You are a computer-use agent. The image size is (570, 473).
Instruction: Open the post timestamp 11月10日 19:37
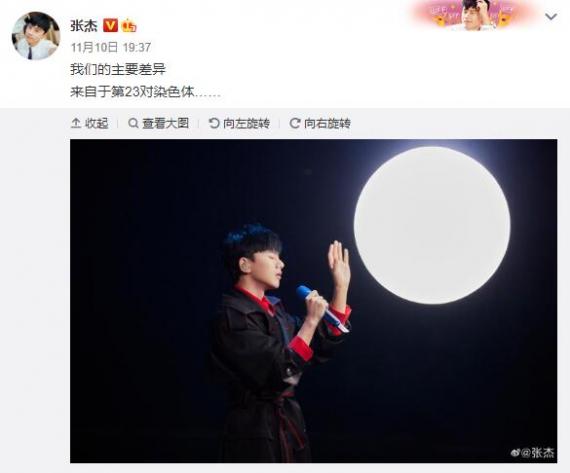coord(111,47)
